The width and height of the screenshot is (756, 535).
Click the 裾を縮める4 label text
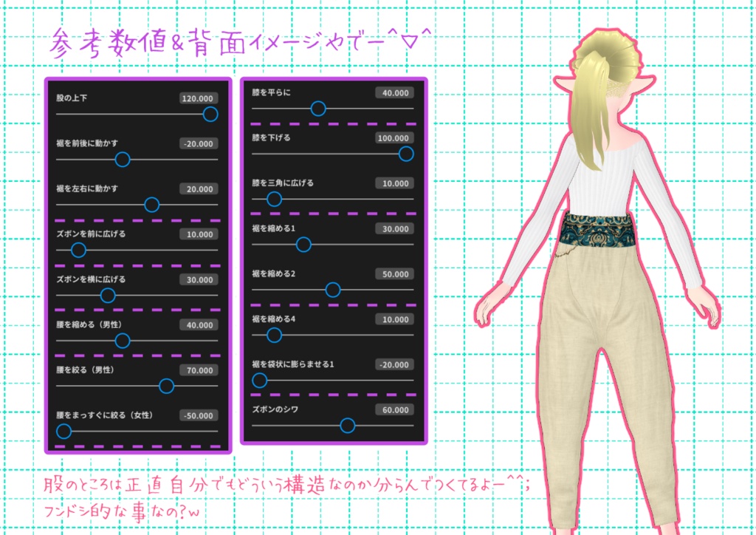click(273, 319)
